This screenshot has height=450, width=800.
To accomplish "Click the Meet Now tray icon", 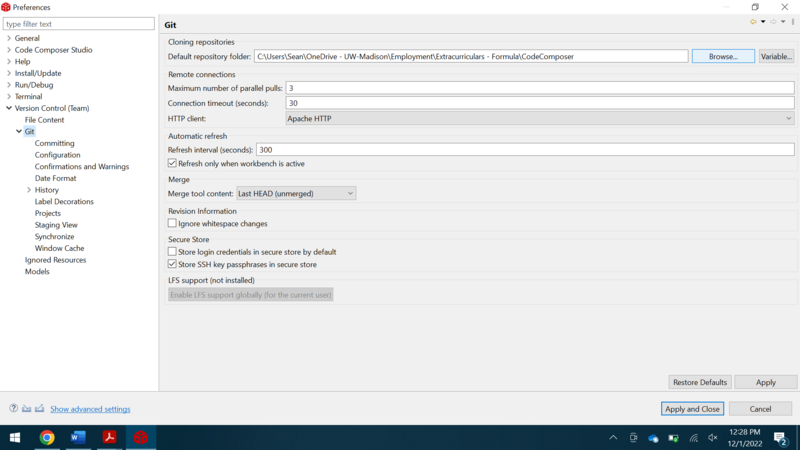I will coord(633,438).
